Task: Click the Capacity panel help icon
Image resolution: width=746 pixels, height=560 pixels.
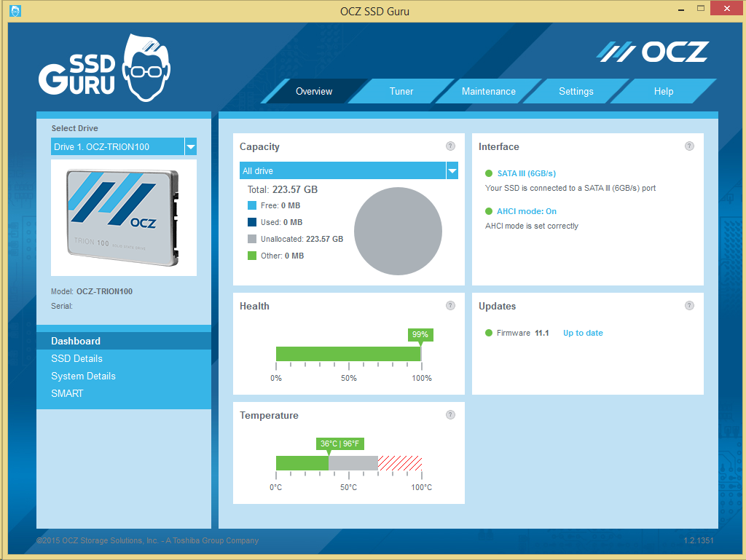Action: [x=450, y=146]
